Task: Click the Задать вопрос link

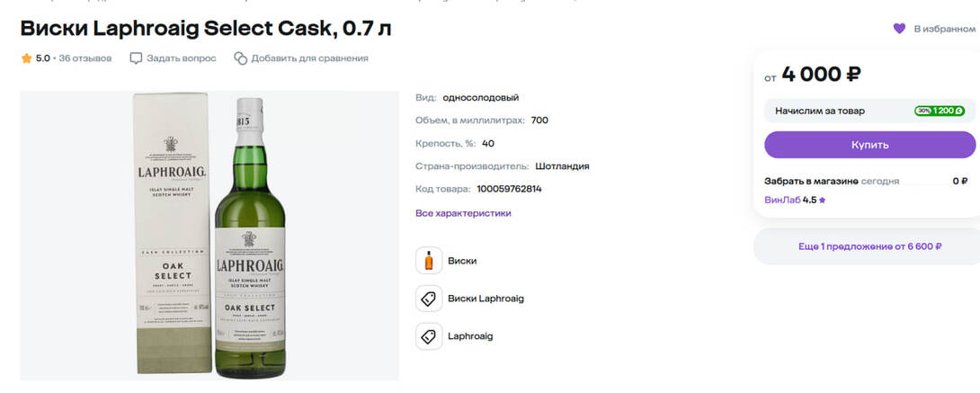Action: pos(182,58)
